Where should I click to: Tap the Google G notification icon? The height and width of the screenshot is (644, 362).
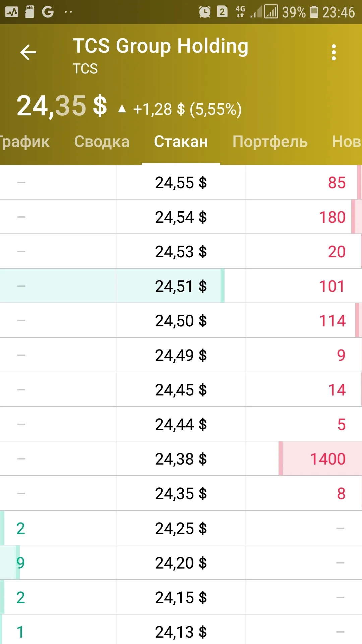click(48, 12)
